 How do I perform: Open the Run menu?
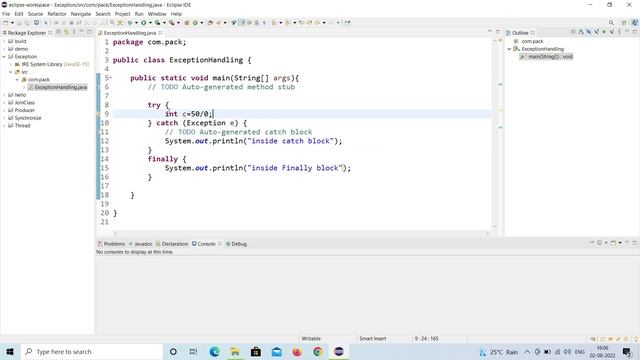tap(139, 14)
